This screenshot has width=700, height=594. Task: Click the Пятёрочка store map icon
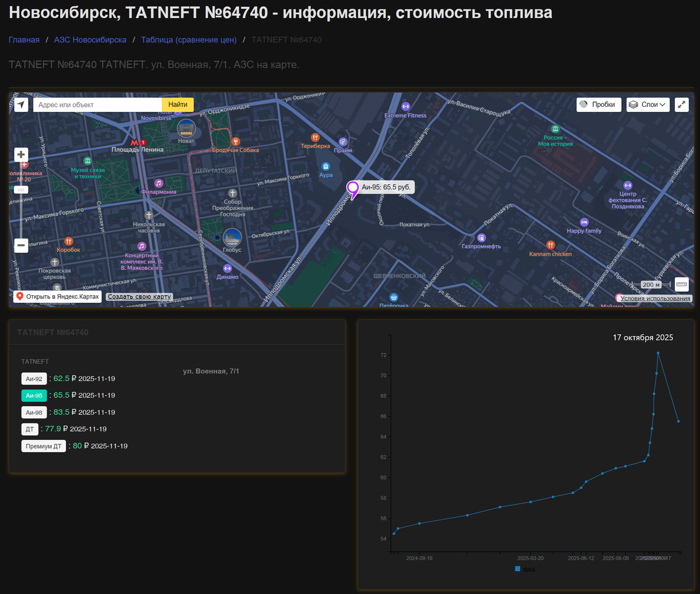coord(394,298)
